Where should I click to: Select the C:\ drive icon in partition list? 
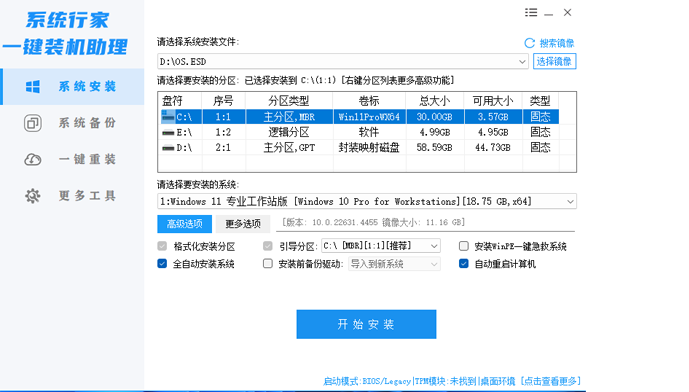pos(167,116)
